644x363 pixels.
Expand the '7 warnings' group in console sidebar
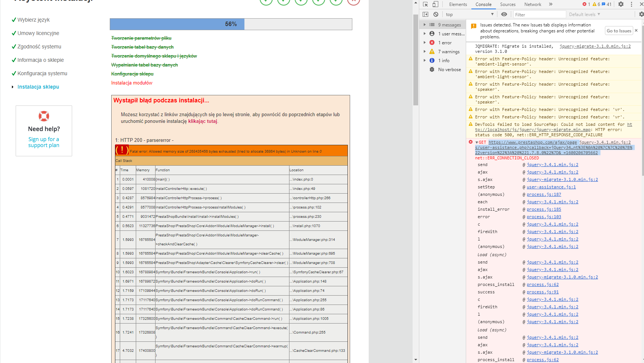tap(446, 51)
